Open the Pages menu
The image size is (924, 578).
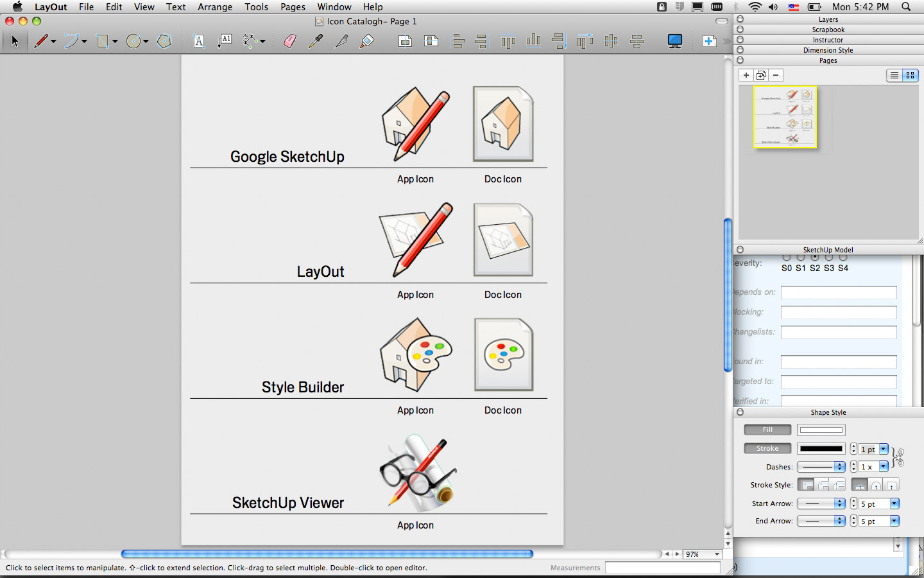click(x=293, y=6)
